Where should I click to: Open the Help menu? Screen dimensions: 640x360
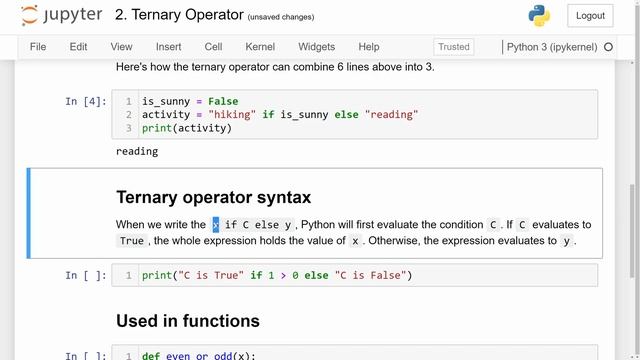click(x=369, y=47)
